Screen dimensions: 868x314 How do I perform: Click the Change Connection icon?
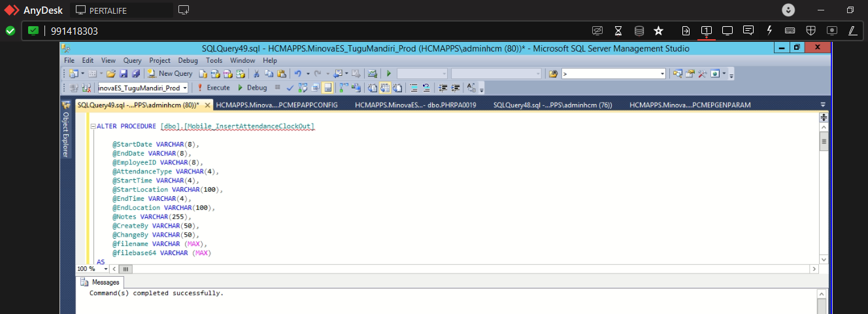85,88
